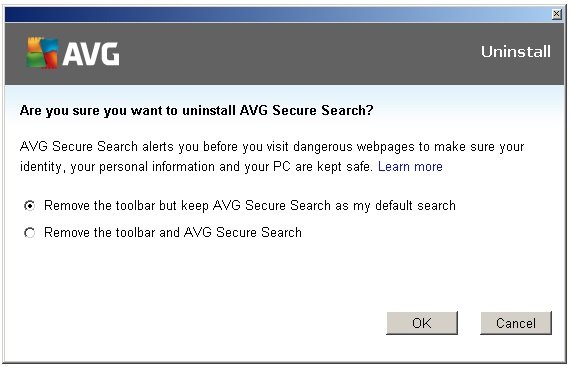The height and width of the screenshot is (366, 571).
Task: Select the remove toolbar and Secure Search radio
Action: (29, 233)
